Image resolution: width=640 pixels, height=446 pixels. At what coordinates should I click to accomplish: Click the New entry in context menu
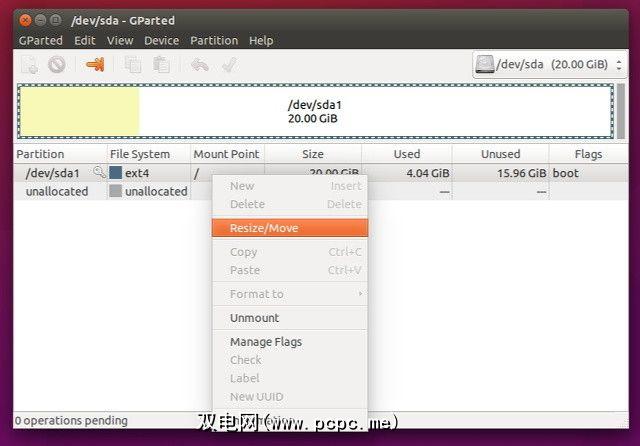coord(290,186)
